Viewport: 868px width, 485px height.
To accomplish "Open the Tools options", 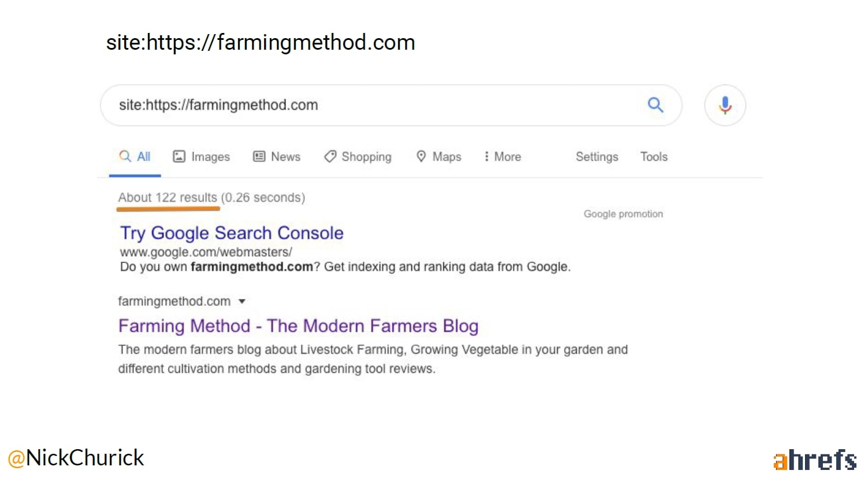I will click(x=654, y=157).
